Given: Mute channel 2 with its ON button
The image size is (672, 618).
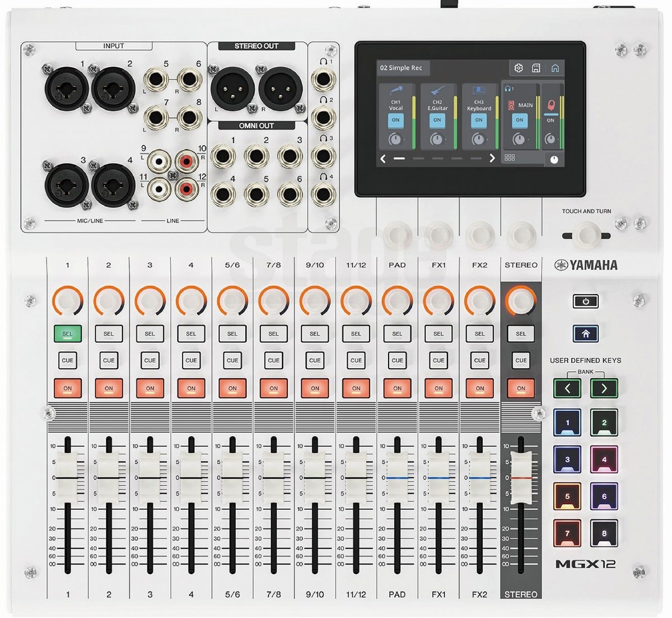Looking at the screenshot, I should [109, 388].
